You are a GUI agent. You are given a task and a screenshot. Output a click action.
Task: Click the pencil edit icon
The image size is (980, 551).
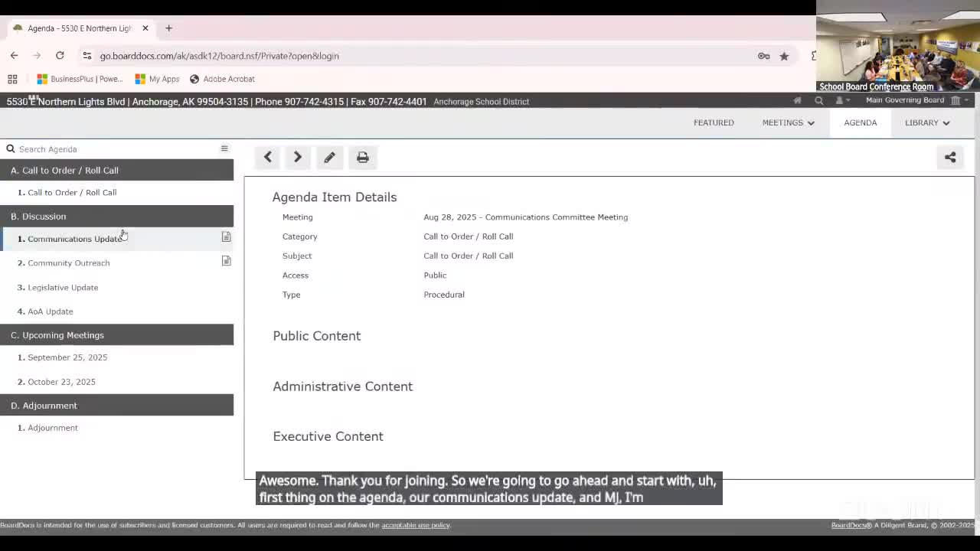click(329, 158)
